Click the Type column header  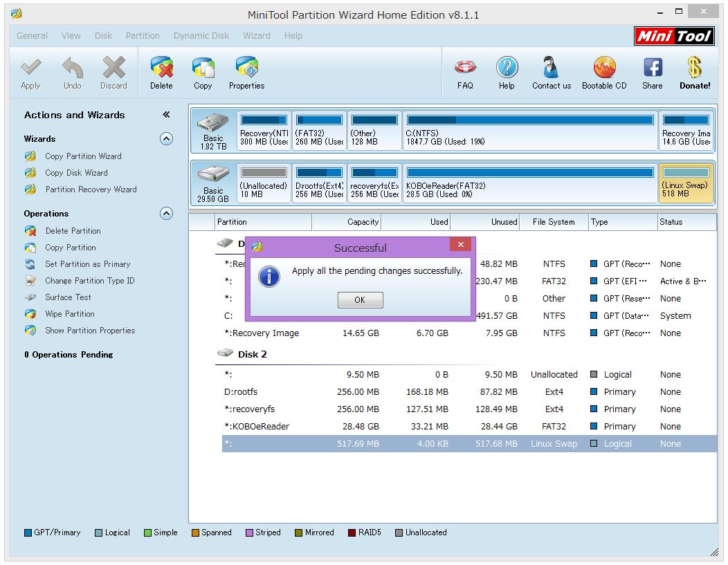(x=623, y=222)
